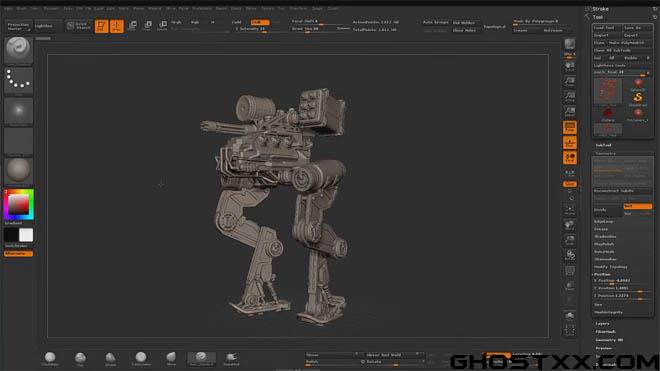This screenshot has width=660, height=371.
Task: Click the AAHalf icon
Action: pyautogui.click(x=570, y=112)
